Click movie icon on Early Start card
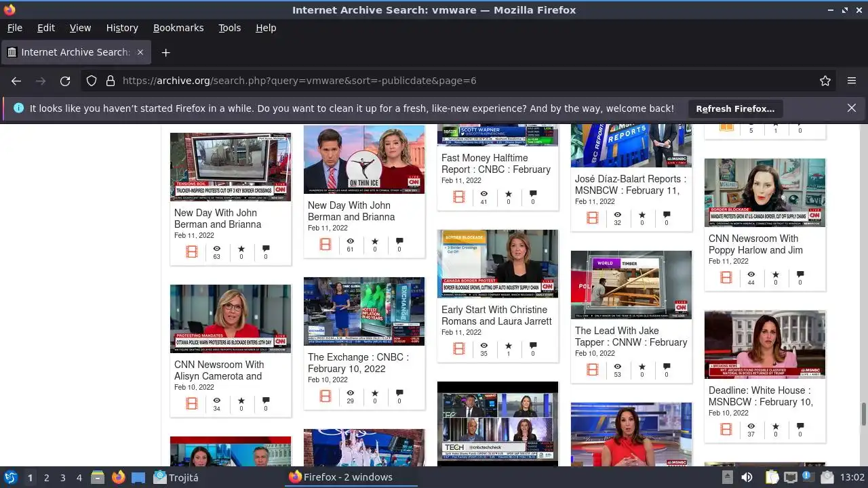 [x=459, y=349]
